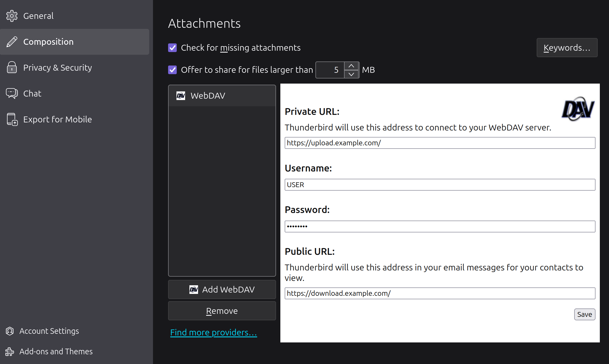Follow the Find more providers… link
This screenshot has height=364, width=609.
tap(213, 332)
